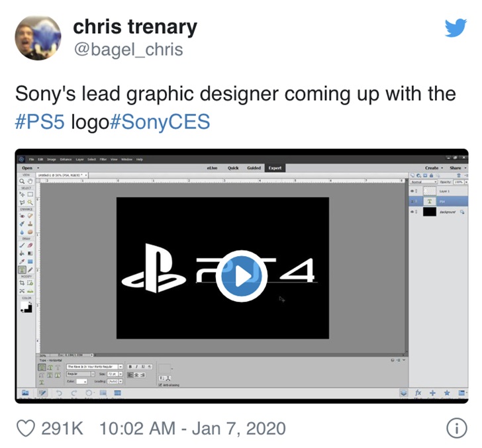The height and width of the screenshot is (448, 482).
Task: Select the Hand tool in View section
Action: [30, 181]
